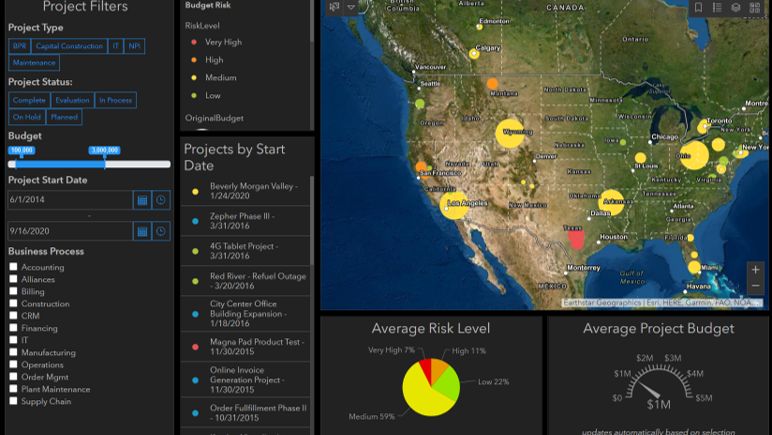Click the end date field 9/16/2020
The image size is (772, 435).
(x=70, y=231)
